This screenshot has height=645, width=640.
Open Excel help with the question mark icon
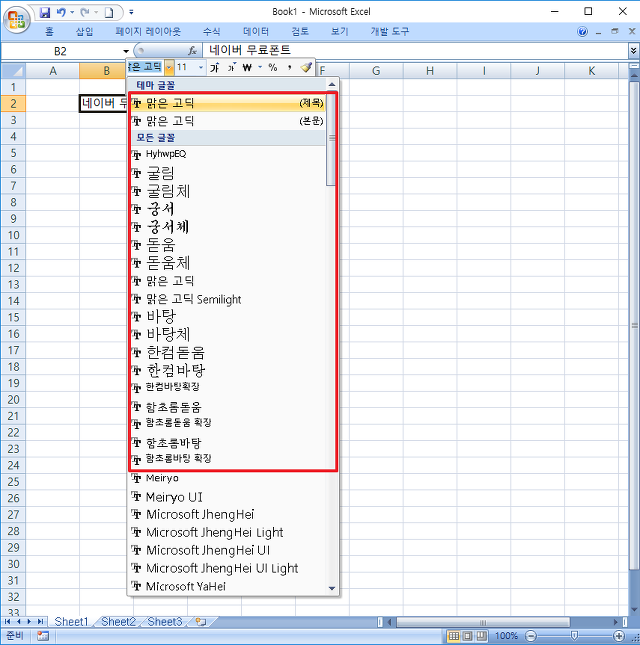[582, 32]
